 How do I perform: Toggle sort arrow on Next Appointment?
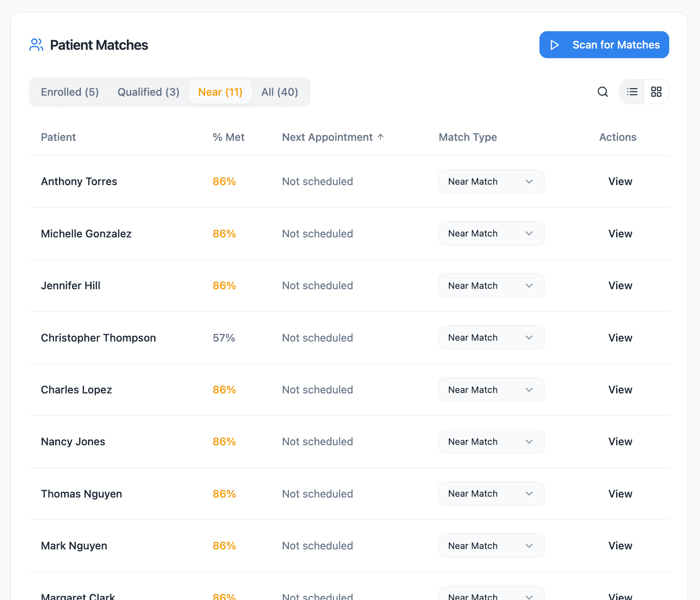pyautogui.click(x=381, y=137)
